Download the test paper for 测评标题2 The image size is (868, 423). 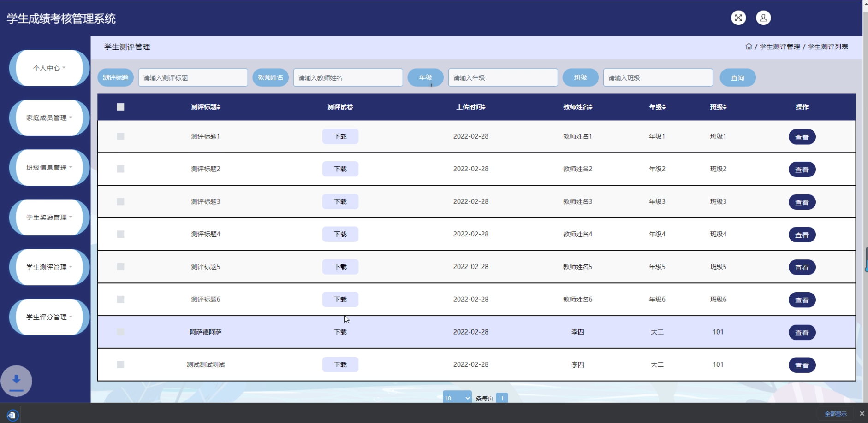coord(340,169)
